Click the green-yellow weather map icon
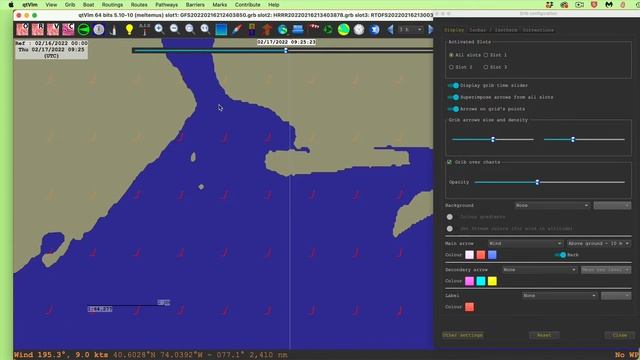Screen dimensions: 640x360 (344, 29)
